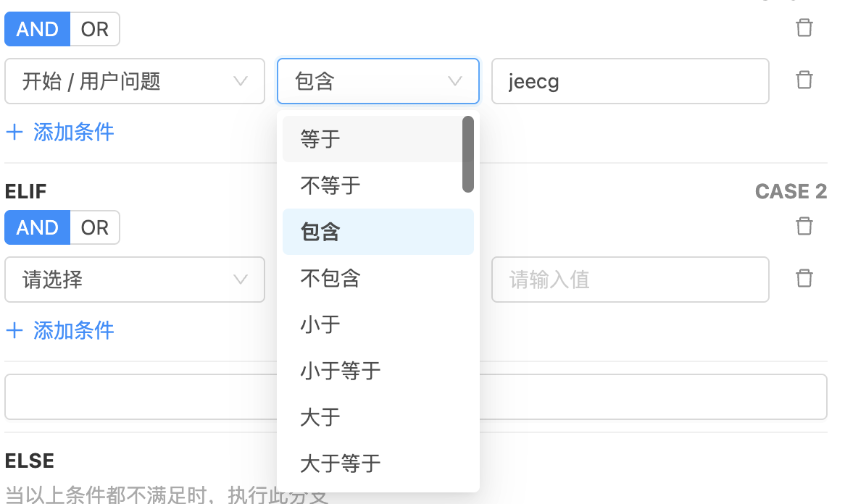This screenshot has height=504, width=845.
Task: Delete the jeecg condition row
Action: (x=804, y=80)
